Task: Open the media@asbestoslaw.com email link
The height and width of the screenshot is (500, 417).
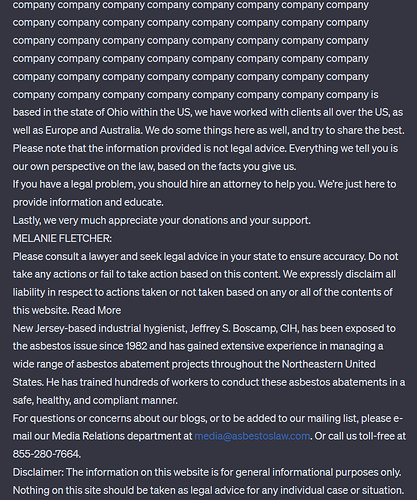Action: pos(252,436)
